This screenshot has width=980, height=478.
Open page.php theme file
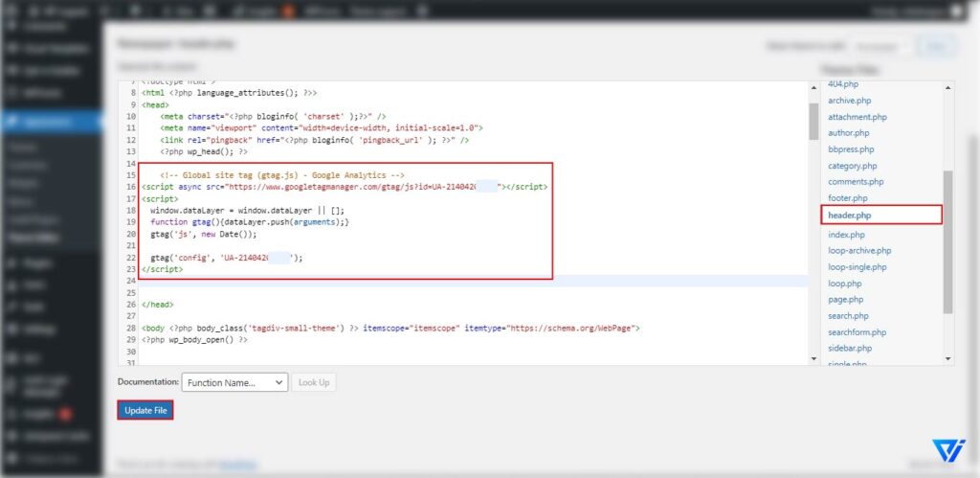pos(846,300)
